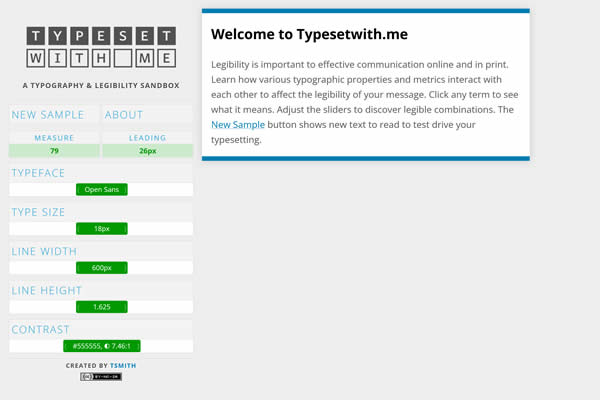The image size is (600, 400).
Task: Select the measure value 79
Action: [54, 151]
